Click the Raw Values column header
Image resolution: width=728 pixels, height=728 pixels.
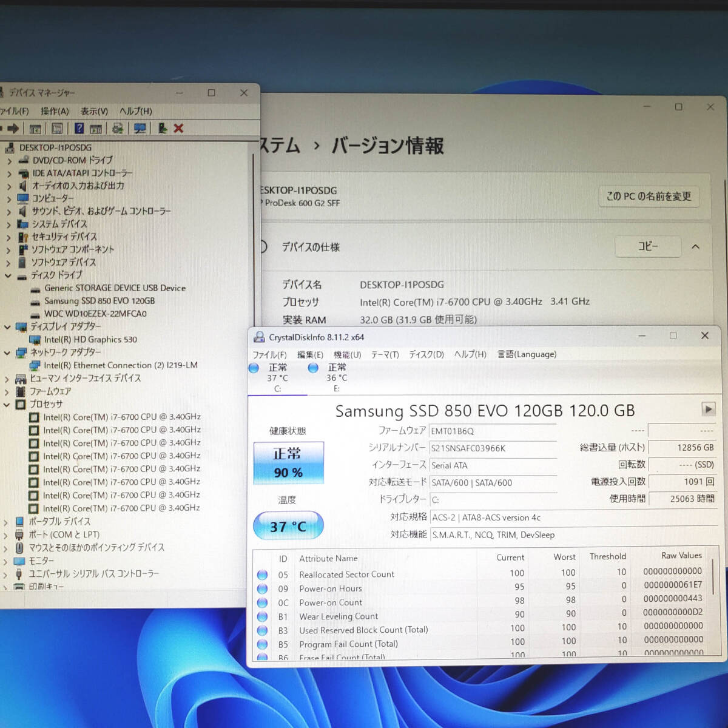click(681, 556)
